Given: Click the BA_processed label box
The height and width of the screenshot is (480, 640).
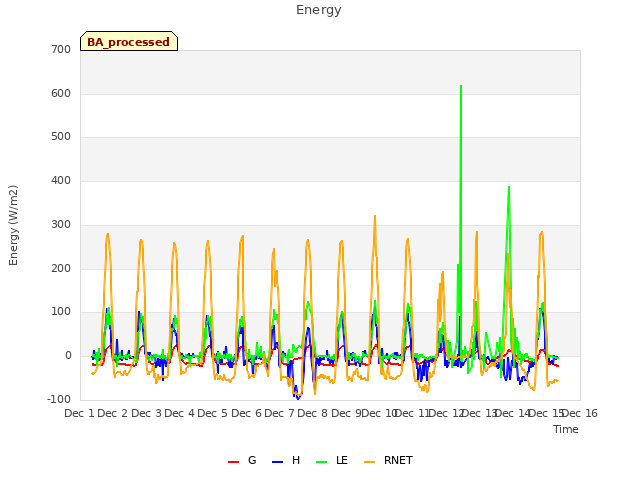Looking at the screenshot, I should click(129, 41).
